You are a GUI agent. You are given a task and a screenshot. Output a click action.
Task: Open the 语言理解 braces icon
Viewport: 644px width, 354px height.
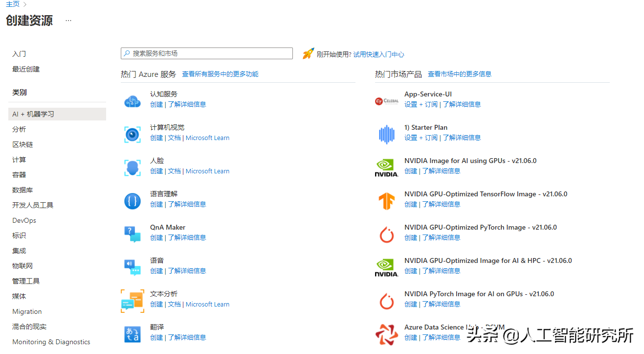tap(133, 201)
